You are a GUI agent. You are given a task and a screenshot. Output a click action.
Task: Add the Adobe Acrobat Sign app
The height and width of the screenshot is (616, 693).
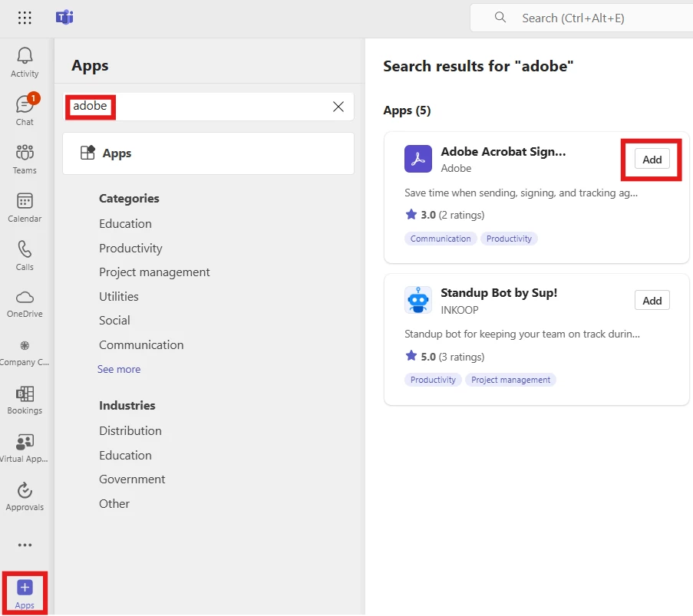(652, 160)
